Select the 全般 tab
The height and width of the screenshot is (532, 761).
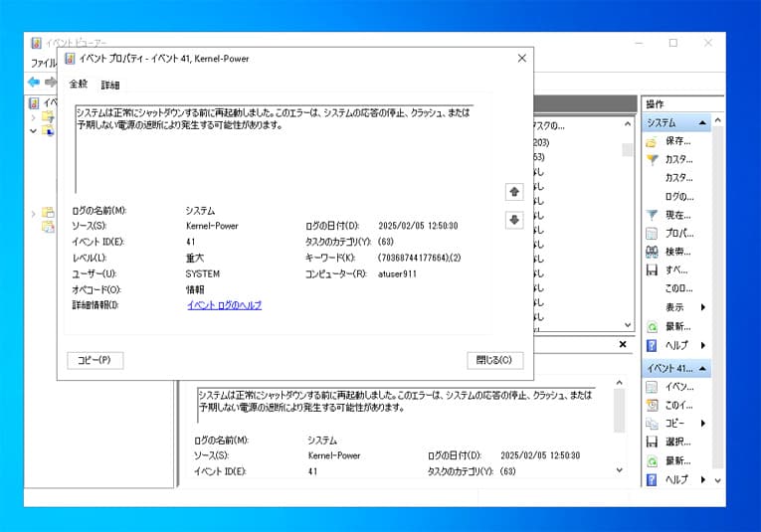point(78,85)
